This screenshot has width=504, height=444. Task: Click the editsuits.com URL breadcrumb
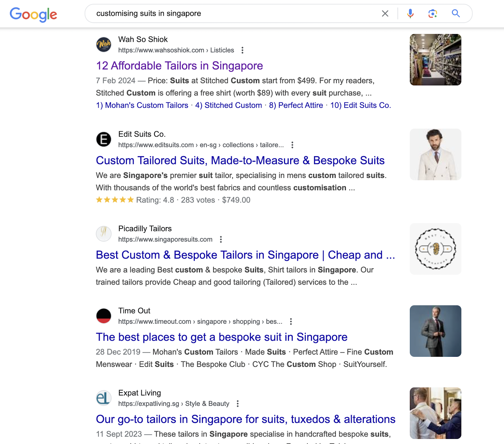(201, 145)
